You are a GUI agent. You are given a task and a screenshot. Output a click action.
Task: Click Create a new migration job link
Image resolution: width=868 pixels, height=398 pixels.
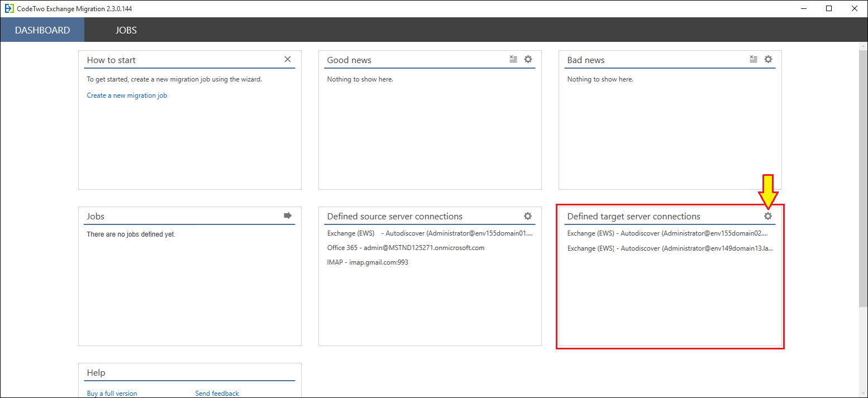pos(127,95)
